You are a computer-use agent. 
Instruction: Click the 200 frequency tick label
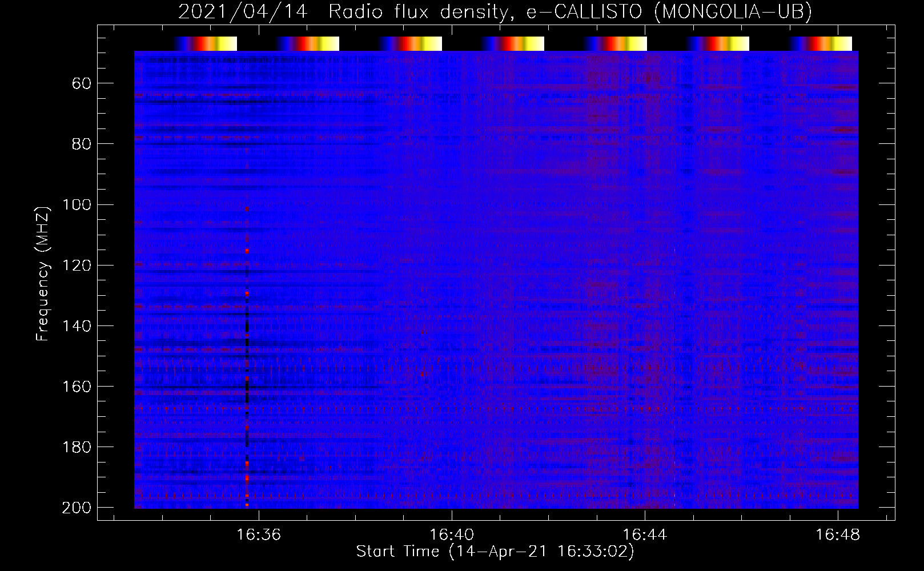[77, 508]
